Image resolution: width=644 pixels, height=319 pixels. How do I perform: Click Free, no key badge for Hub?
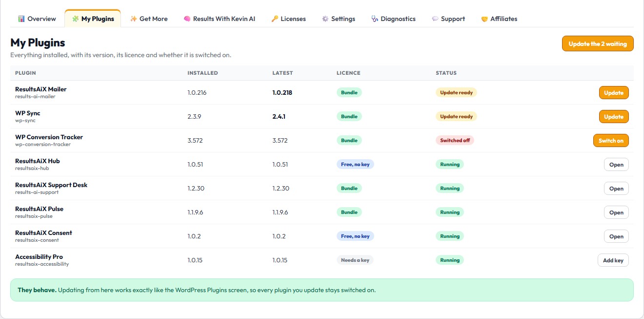pos(355,164)
